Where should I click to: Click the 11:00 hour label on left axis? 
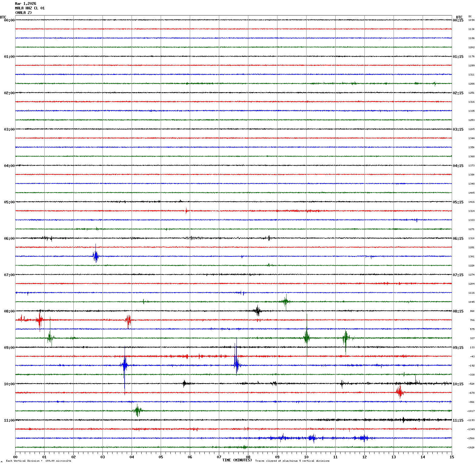pyautogui.click(x=9, y=420)
